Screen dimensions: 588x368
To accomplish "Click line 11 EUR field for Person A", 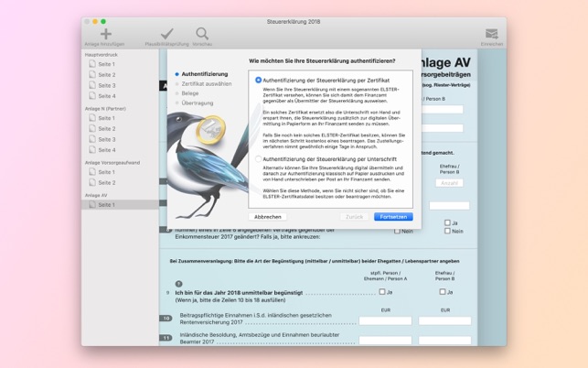I will point(385,341).
